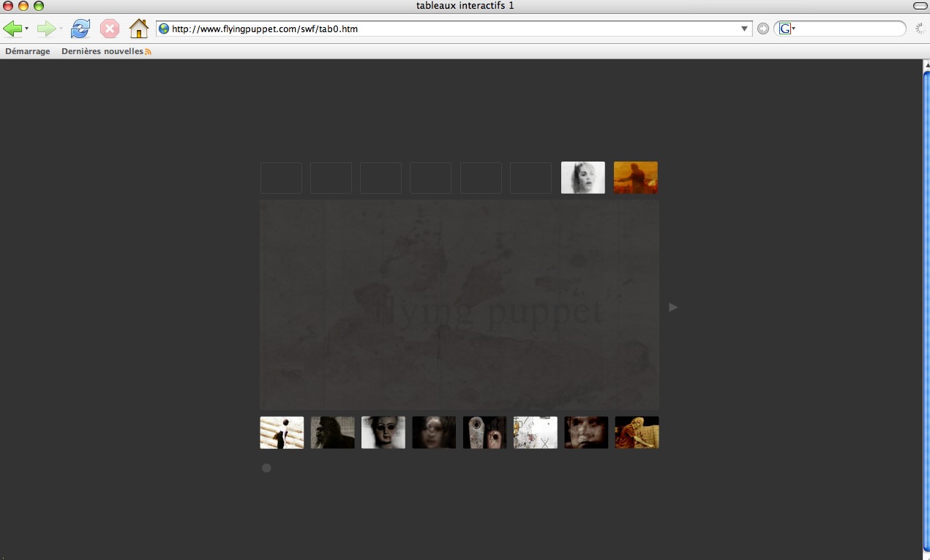This screenshot has width=930, height=560.
Task: Open the forward history dropdown arrow
Action: tap(61, 29)
